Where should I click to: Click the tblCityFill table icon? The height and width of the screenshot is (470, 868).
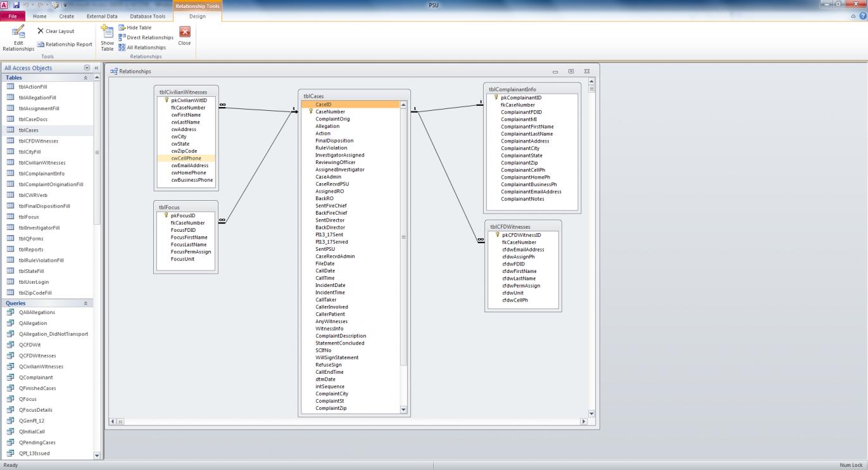(10, 151)
